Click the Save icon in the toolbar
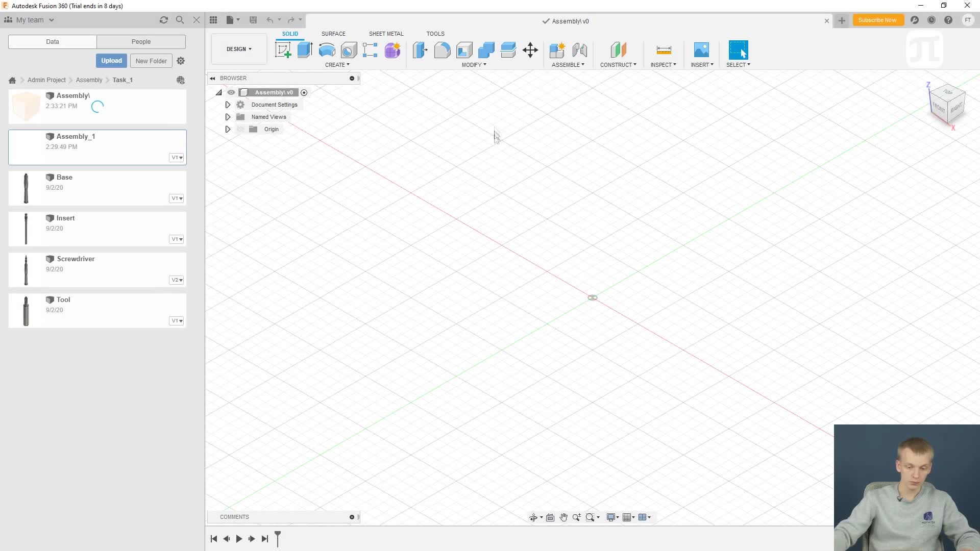 pyautogui.click(x=253, y=20)
